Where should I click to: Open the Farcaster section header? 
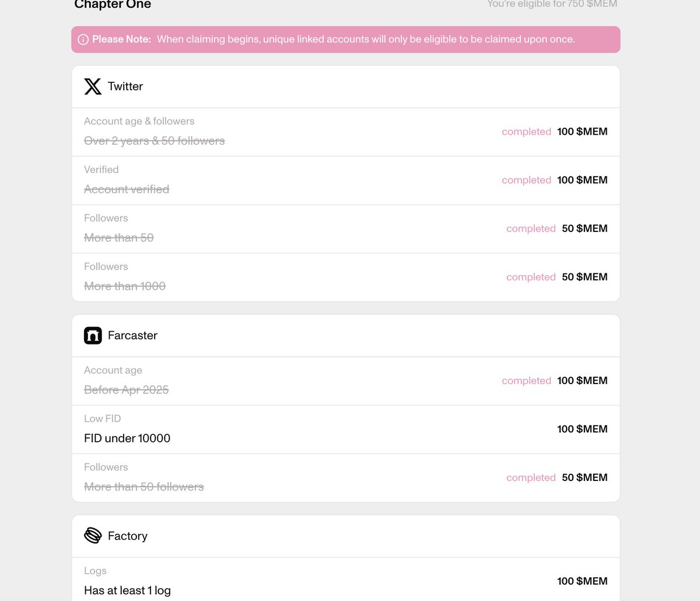click(x=346, y=335)
